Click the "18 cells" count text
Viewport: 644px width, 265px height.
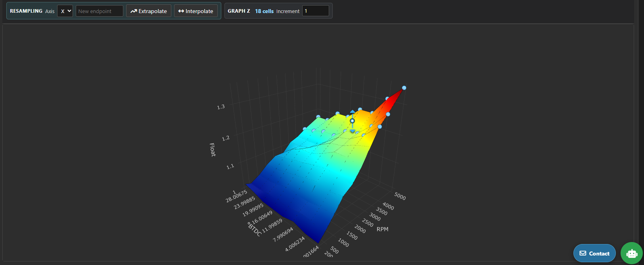[x=264, y=11]
